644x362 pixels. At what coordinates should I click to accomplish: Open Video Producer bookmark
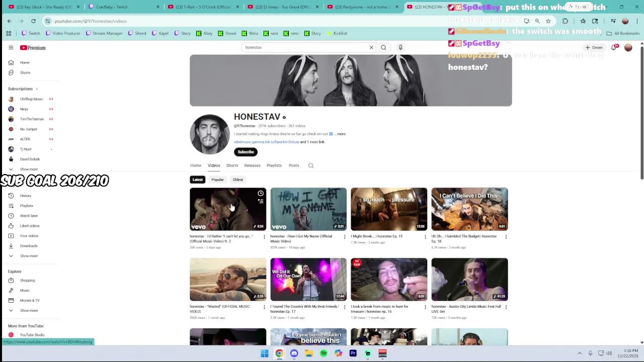pyautogui.click(x=63, y=33)
